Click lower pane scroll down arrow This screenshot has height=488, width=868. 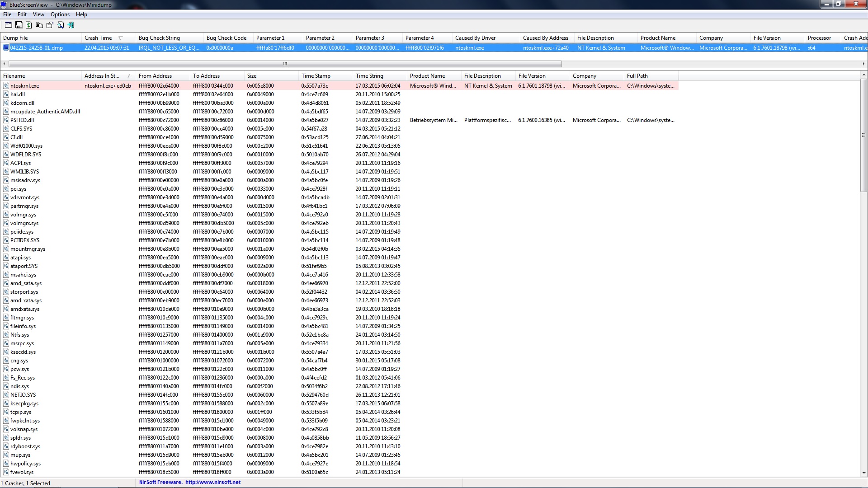(x=864, y=473)
